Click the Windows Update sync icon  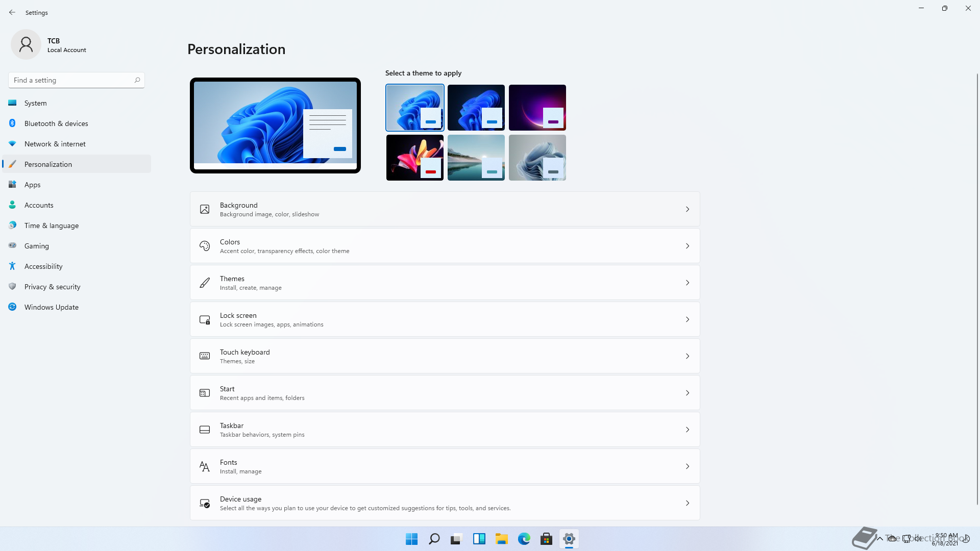12,307
